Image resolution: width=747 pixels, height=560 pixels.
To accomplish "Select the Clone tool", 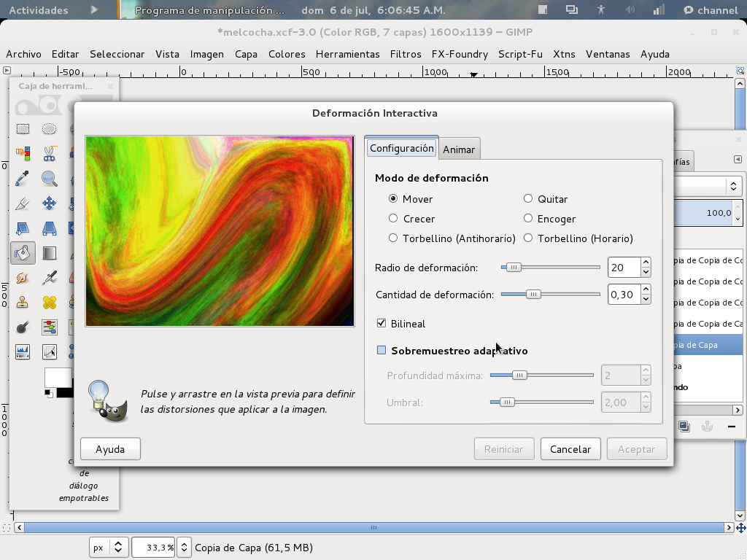I will pos(22,302).
